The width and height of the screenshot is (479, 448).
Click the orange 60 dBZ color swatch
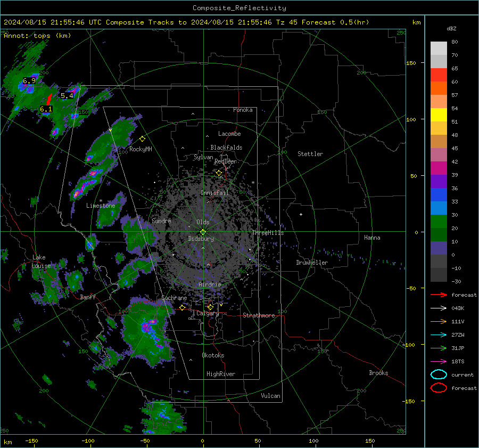[439, 88]
